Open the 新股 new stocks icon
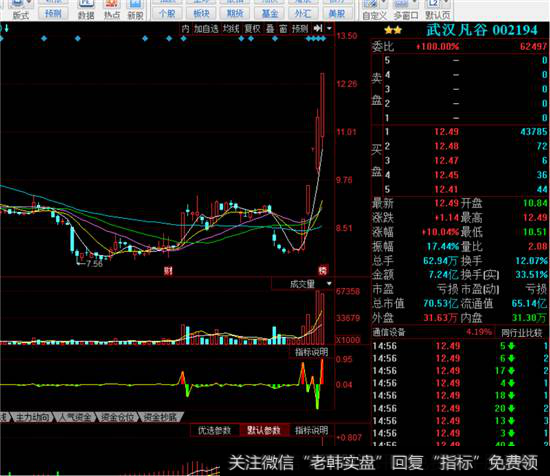This screenshot has width=550, height=476. (135, 10)
